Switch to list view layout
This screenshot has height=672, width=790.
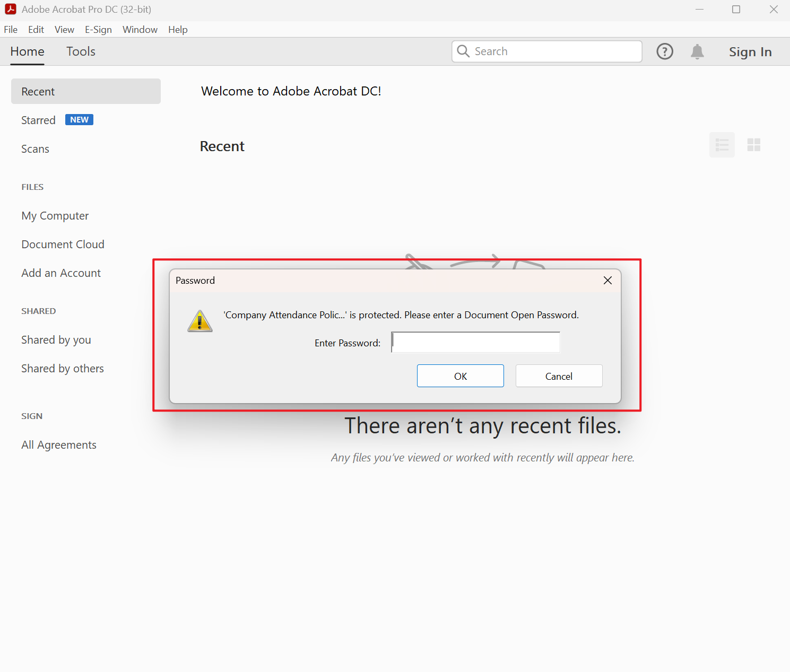point(722,145)
